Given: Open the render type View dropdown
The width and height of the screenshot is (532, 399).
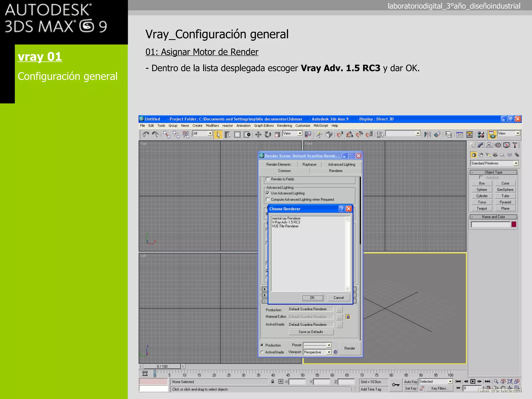Looking at the screenshot, I should [x=509, y=133].
